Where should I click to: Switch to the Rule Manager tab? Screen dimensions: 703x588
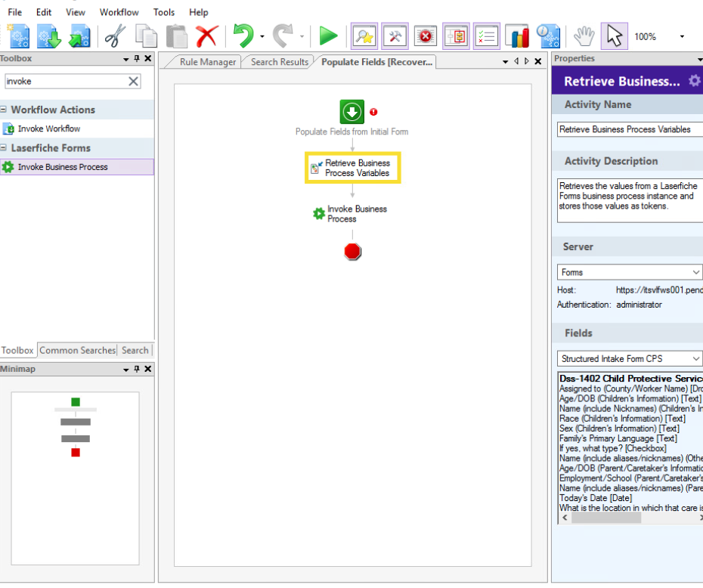(208, 62)
